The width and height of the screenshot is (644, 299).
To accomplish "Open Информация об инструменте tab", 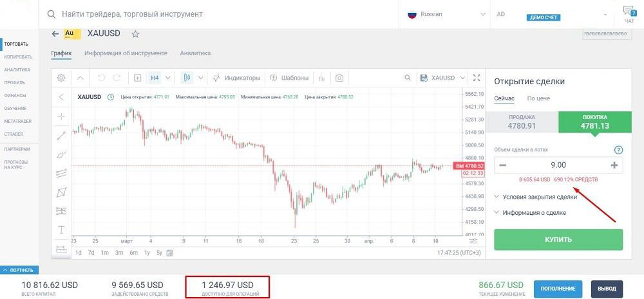I will [x=126, y=53].
